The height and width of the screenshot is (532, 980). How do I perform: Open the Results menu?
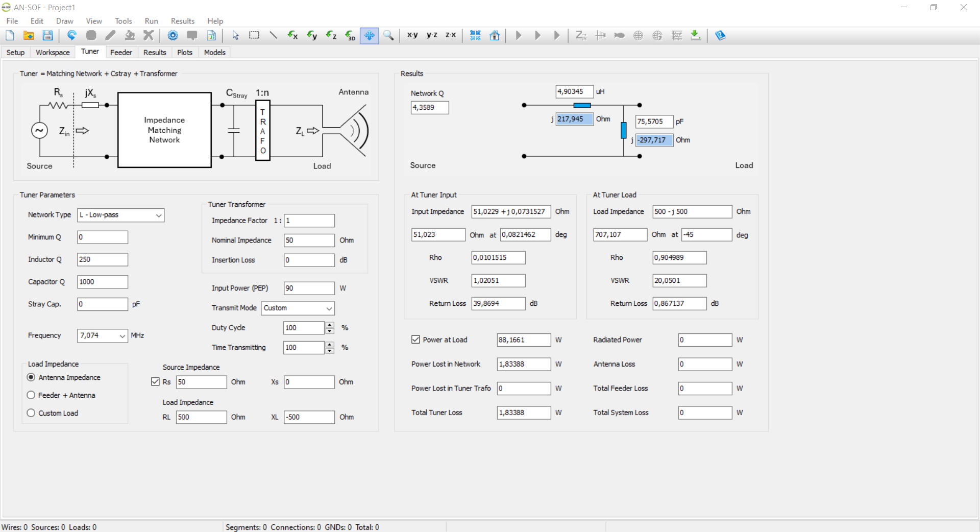182,21
